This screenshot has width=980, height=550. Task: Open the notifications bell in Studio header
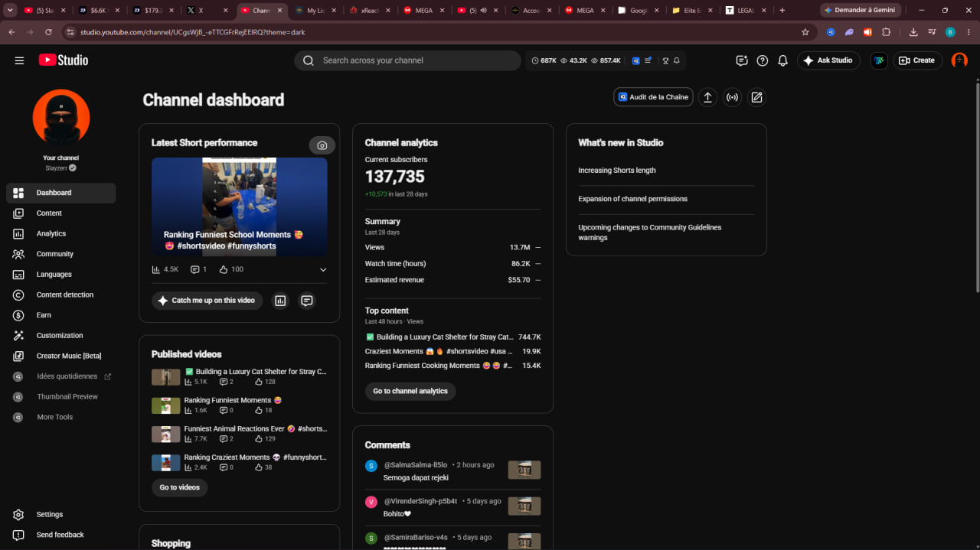782,60
